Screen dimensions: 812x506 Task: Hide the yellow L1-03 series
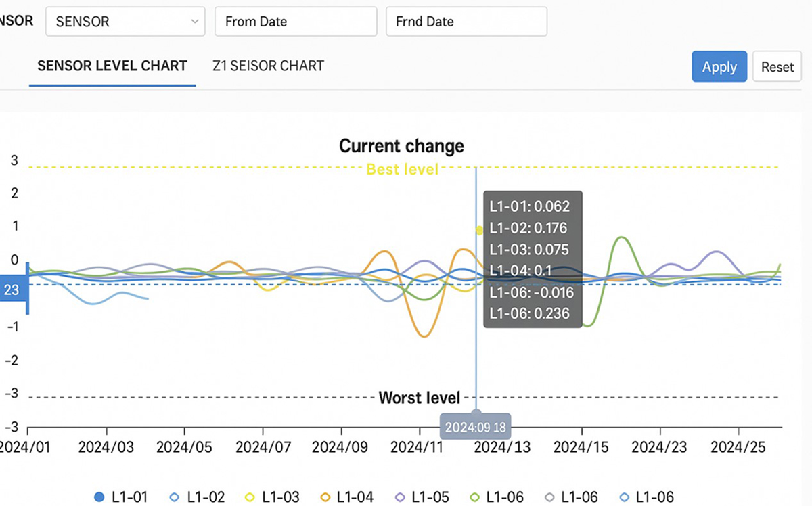tap(249, 497)
